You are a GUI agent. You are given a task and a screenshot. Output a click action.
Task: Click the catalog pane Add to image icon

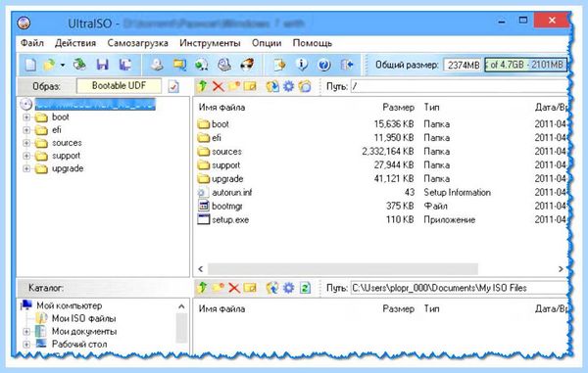point(272,288)
